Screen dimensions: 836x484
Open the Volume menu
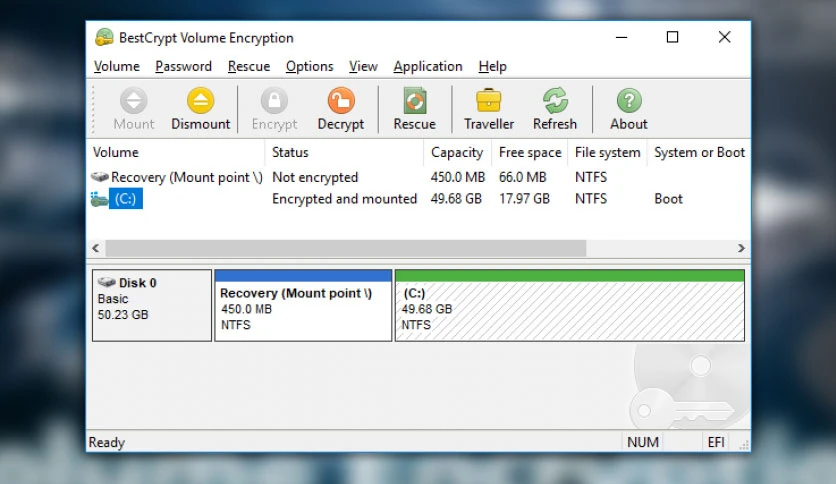pos(117,66)
